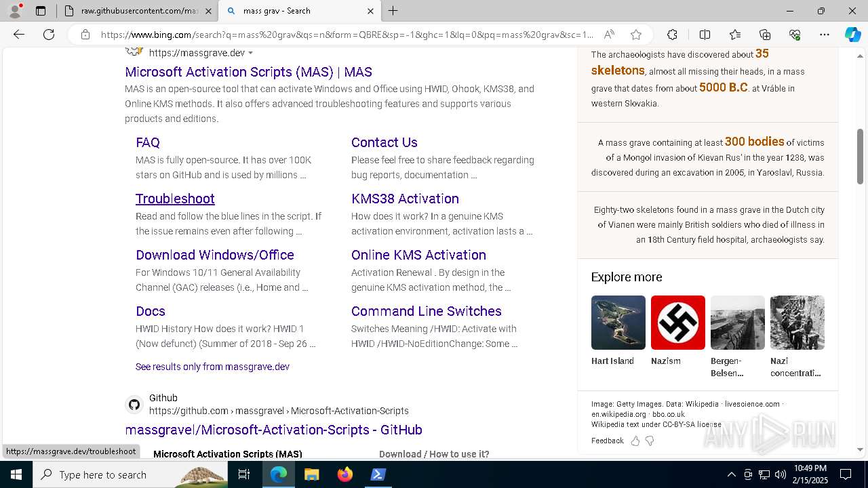Toggle Split screen icon
This screenshot has height=488, width=868.
pyautogui.click(x=705, y=35)
